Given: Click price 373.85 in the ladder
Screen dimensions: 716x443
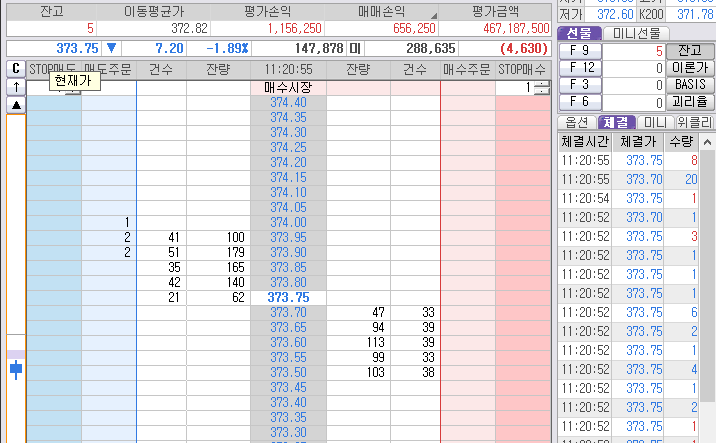Looking at the screenshot, I should coord(288,268).
